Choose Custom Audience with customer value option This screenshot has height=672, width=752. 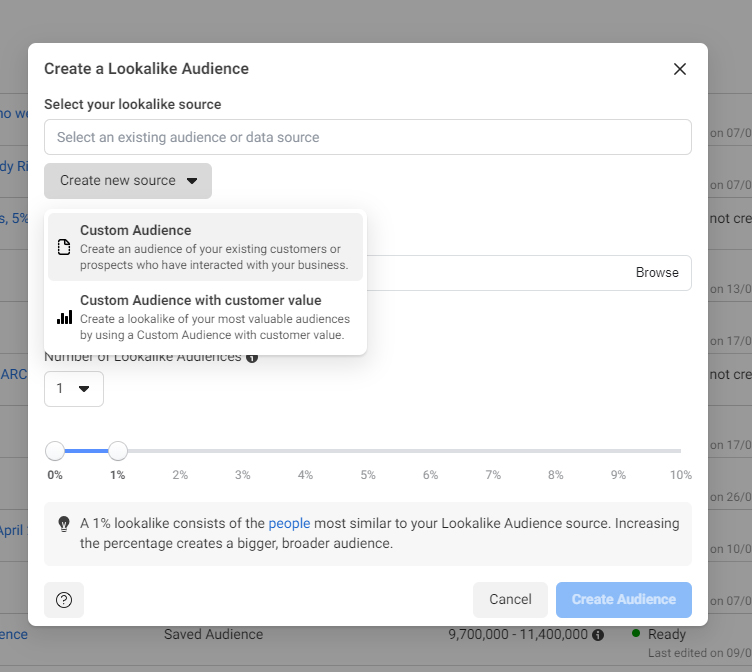click(206, 317)
